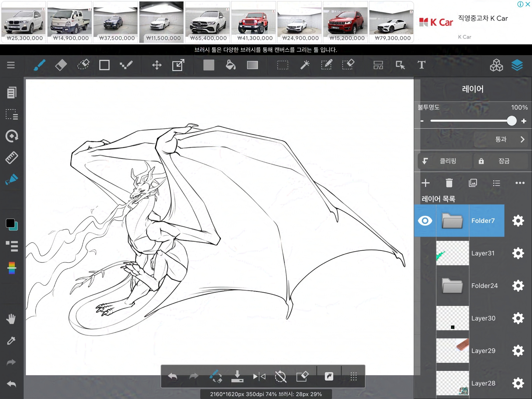The width and height of the screenshot is (532, 399).
Task: Open settings gear for Layer31
Action: 518,253
